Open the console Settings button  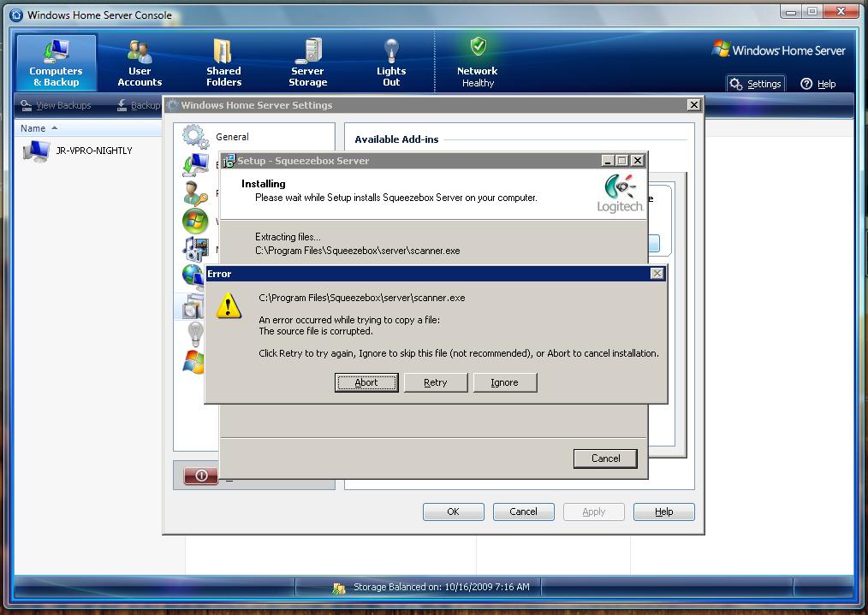click(755, 84)
